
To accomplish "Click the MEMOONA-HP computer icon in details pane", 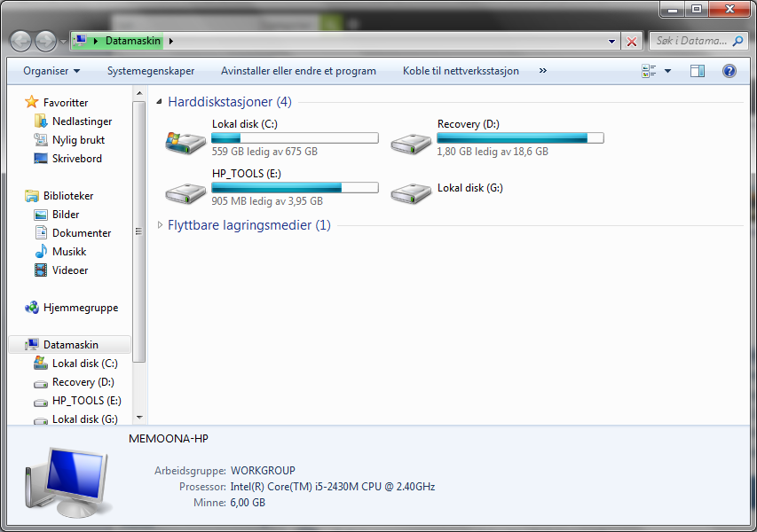I will click(x=68, y=482).
